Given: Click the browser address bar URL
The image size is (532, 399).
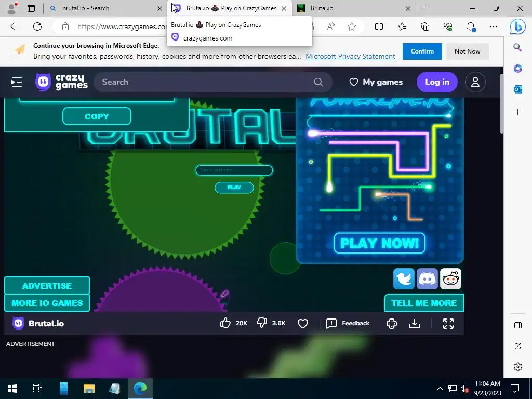Looking at the screenshot, I should 122,26.
